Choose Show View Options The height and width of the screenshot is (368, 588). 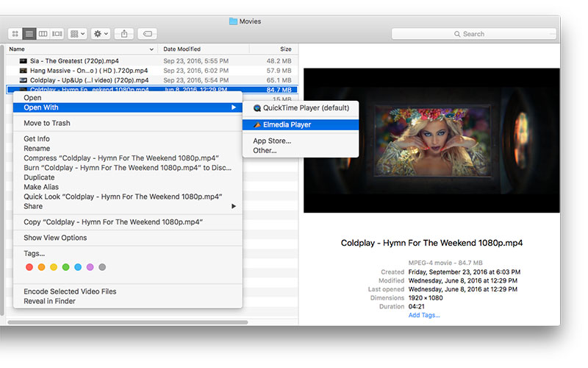tap(127, 238)
